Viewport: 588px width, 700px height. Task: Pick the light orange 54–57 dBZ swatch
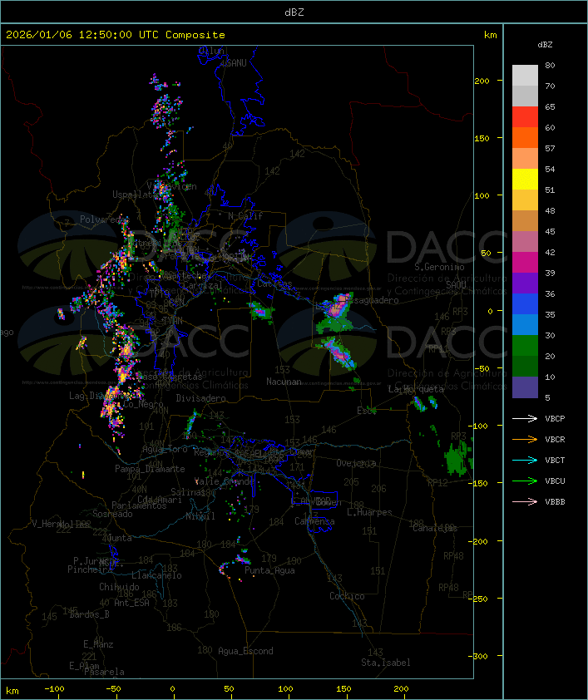(x=525, y=159)
